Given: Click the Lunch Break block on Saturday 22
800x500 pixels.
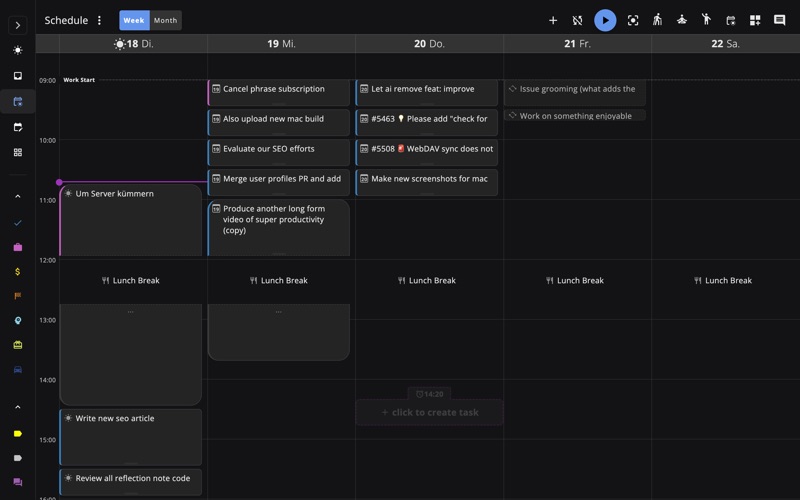Looking at the screenshot, I should point(723,280).
